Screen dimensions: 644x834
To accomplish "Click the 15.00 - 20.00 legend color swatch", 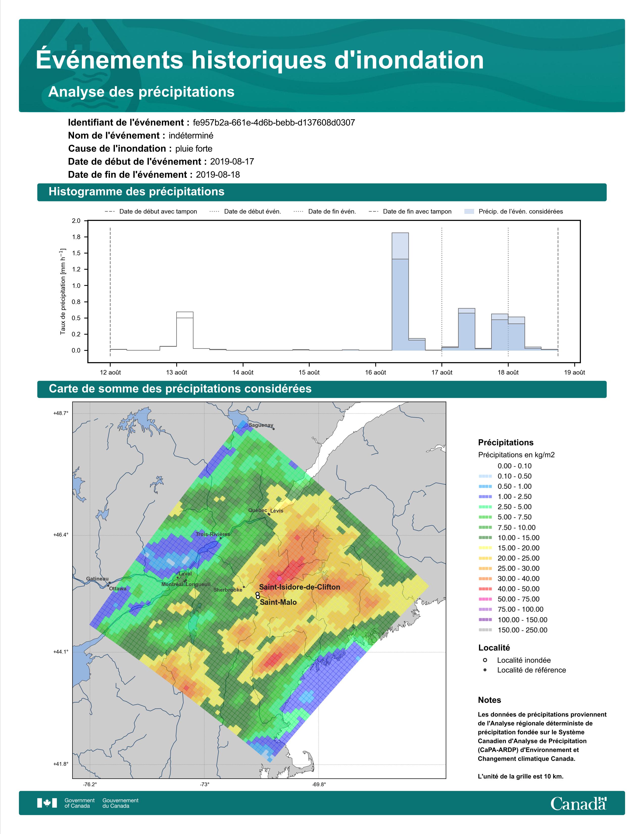I will (x=485, y=548).
